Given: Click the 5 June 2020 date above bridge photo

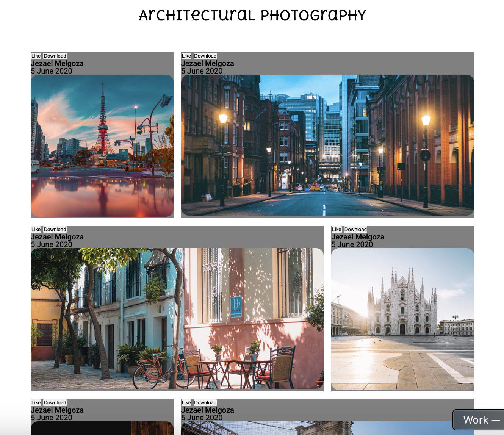Looking at the screenshot, I should click(202, 418).
